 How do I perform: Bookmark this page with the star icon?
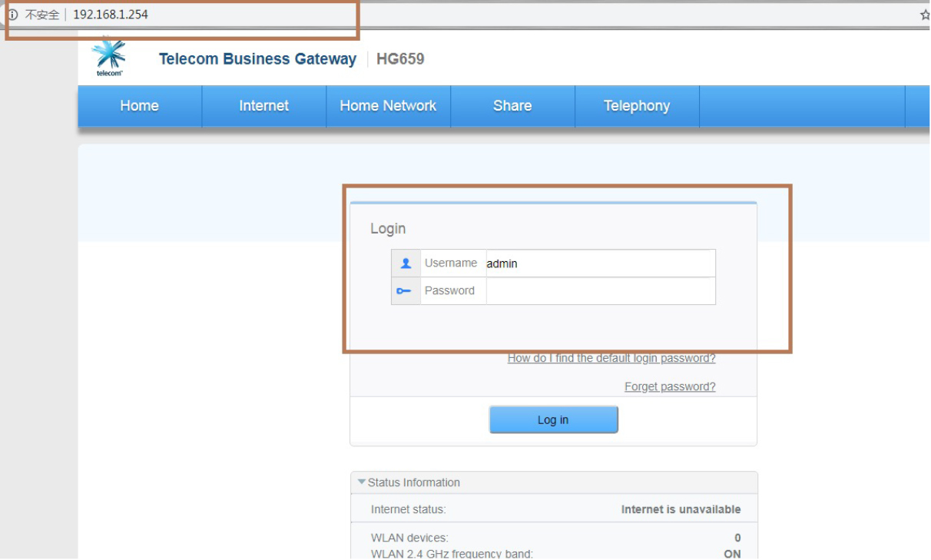coord(925,15)
